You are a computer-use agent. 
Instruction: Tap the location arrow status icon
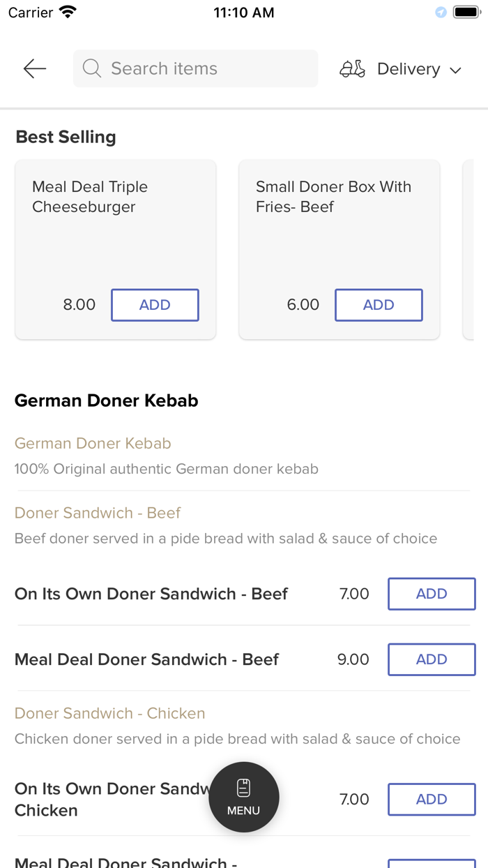(441, 13)
